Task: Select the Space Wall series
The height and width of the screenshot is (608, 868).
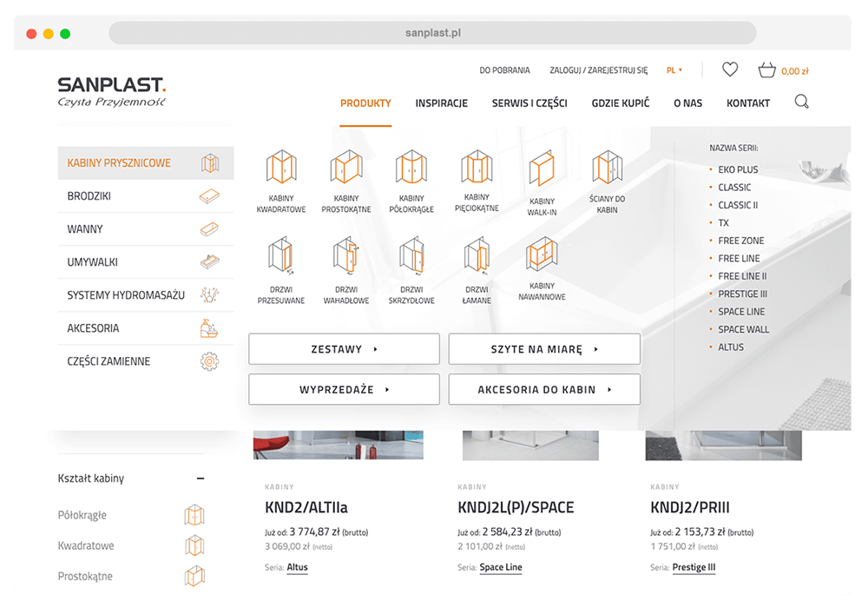Action: pos(744,329)
